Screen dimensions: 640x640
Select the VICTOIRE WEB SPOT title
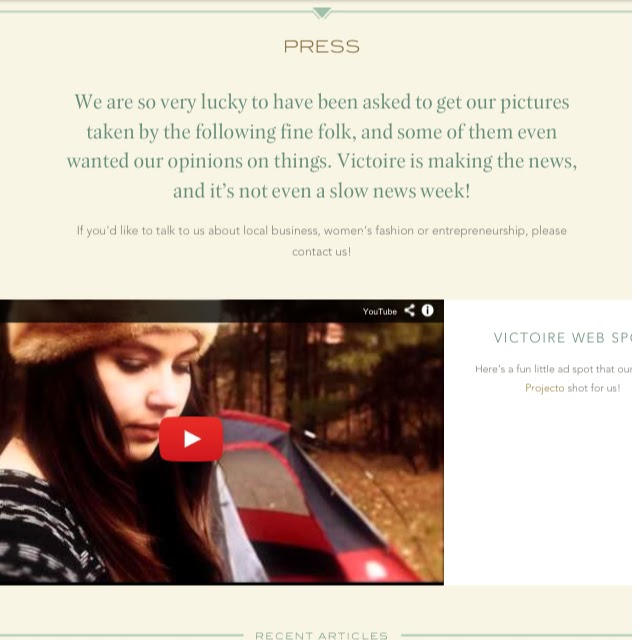(562, 338)
